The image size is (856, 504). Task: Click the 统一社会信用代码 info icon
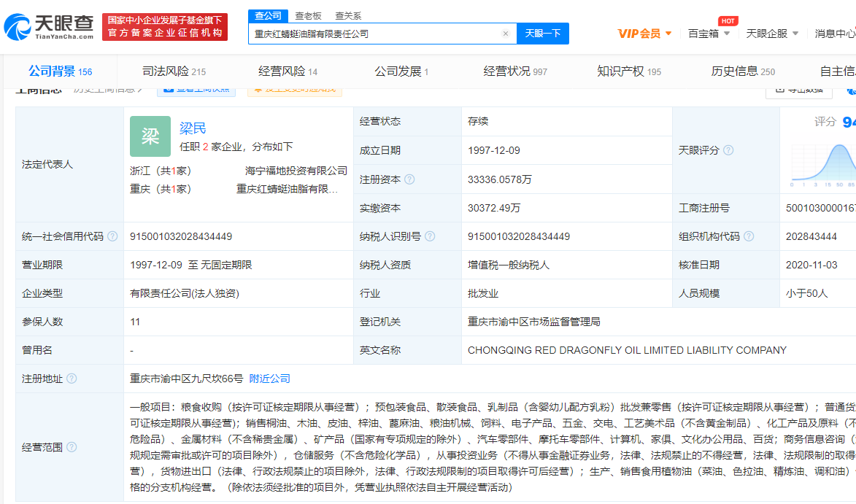click(x=112, y=236)
